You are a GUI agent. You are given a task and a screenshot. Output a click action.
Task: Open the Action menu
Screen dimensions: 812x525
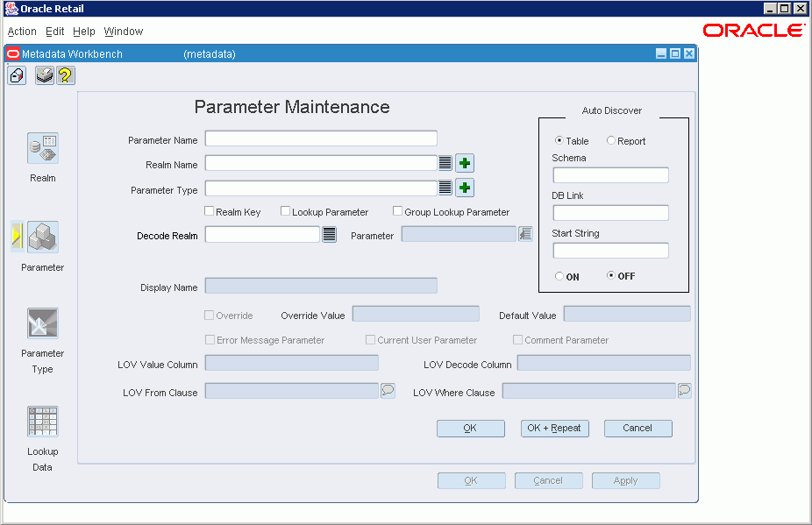[22, 31]
